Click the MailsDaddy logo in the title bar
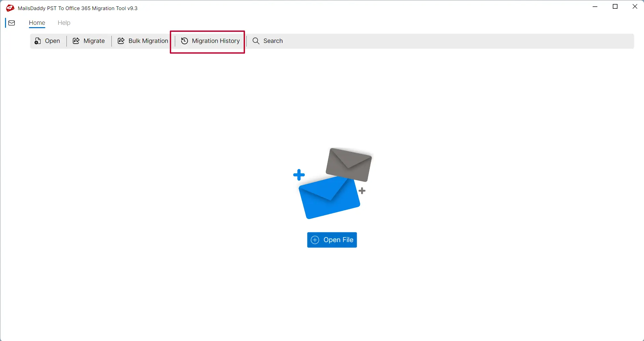Viewport: 644px width, 341px height. [x=10, y=8]
